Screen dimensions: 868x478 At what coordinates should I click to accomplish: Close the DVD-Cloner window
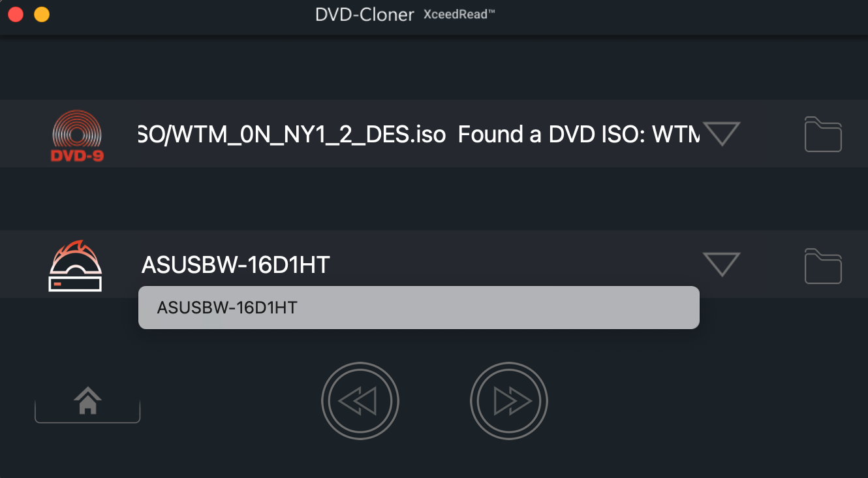pos(16,14)
